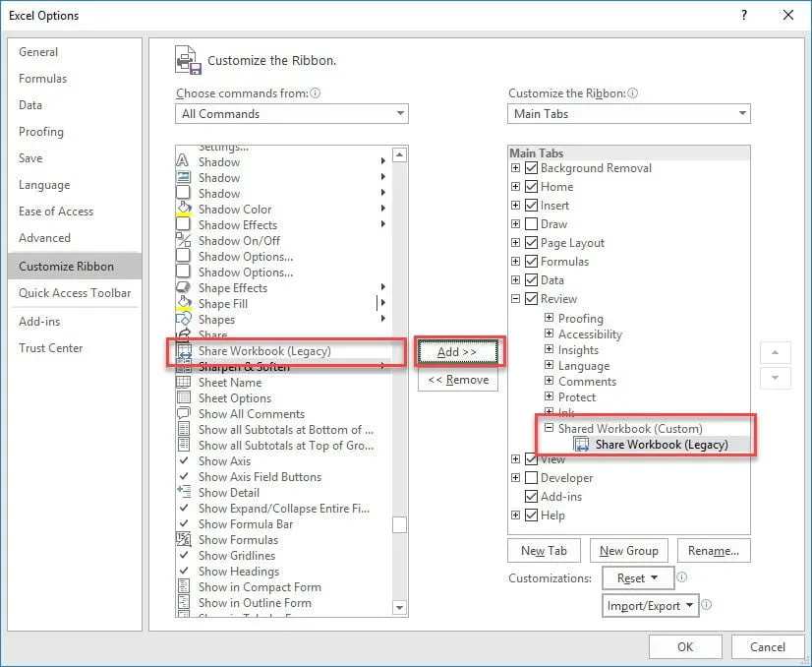Click the Show Detail icon

pyautogui.click(x=183, y=493)
